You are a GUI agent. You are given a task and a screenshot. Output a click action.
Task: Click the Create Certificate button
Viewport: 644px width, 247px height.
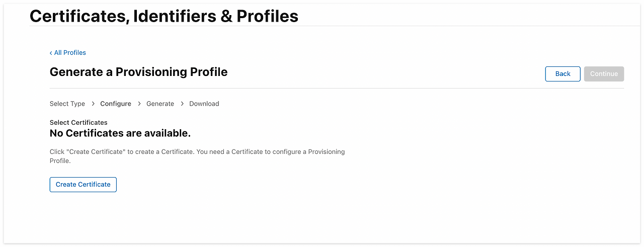click(x=83, y=185)
